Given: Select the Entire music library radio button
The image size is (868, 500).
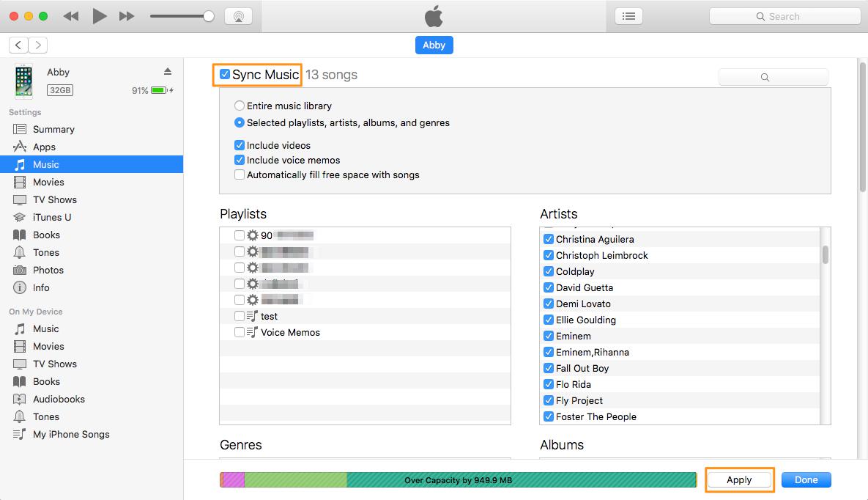Looking at the screenshot, I should point(239,106).
